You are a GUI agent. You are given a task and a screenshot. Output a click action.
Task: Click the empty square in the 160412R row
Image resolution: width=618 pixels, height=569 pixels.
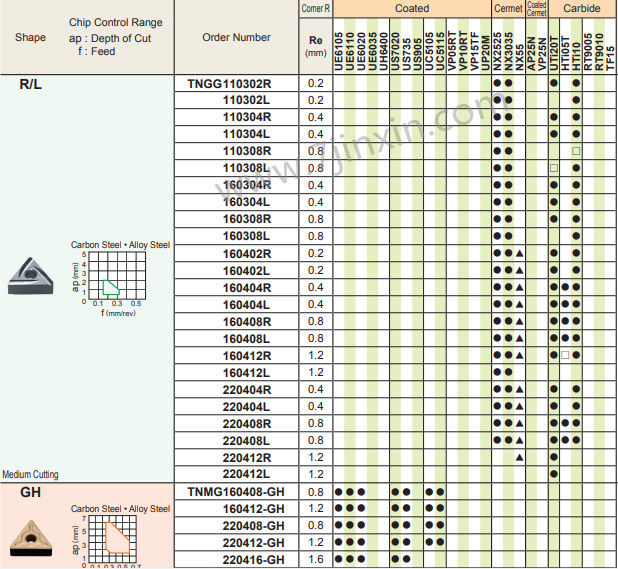coord(565,355)
